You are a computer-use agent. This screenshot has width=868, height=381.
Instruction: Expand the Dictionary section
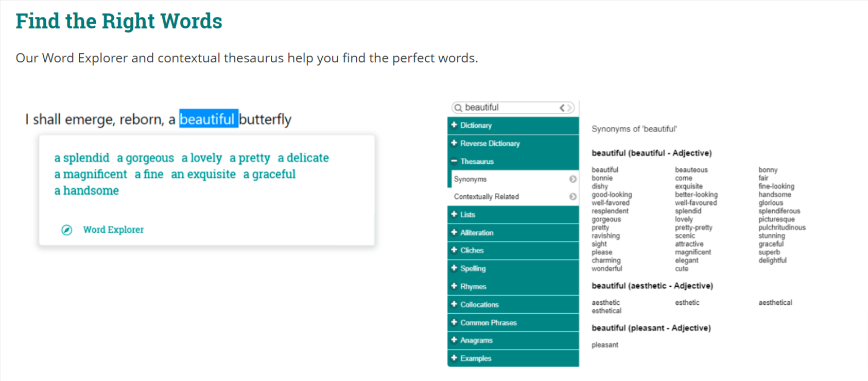(513, 125)
